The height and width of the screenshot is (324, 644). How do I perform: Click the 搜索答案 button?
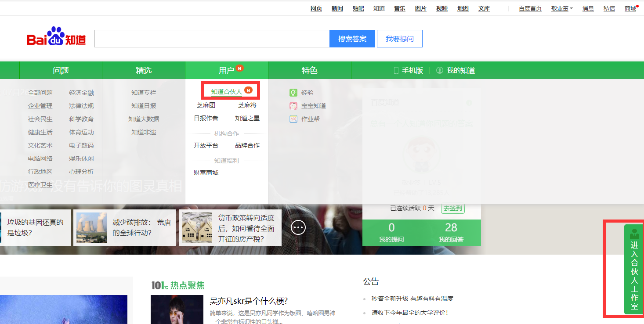[352, 39]
